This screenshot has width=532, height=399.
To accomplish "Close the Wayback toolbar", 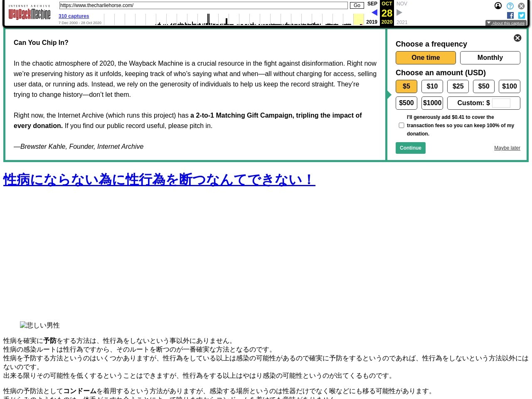I will 521,6.
